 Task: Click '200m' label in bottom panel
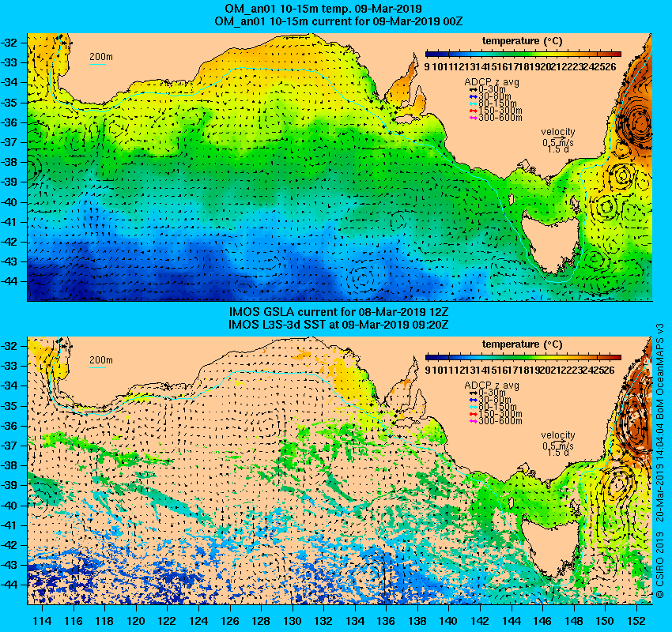101,360
